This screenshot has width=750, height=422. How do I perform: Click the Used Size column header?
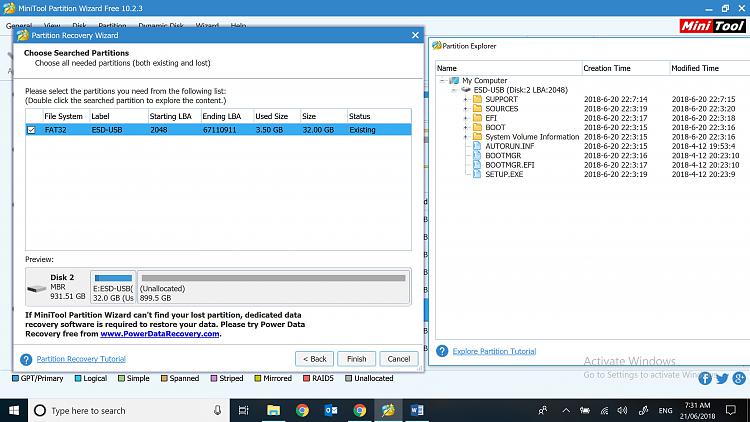(276, 116)
